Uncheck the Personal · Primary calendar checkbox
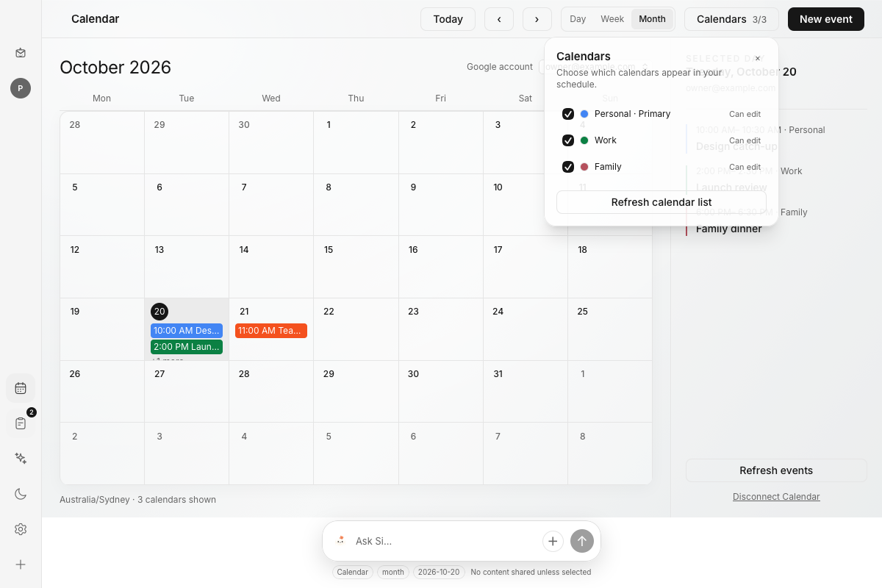This screenshot has width=882, height=588. (x=568, y=114)
